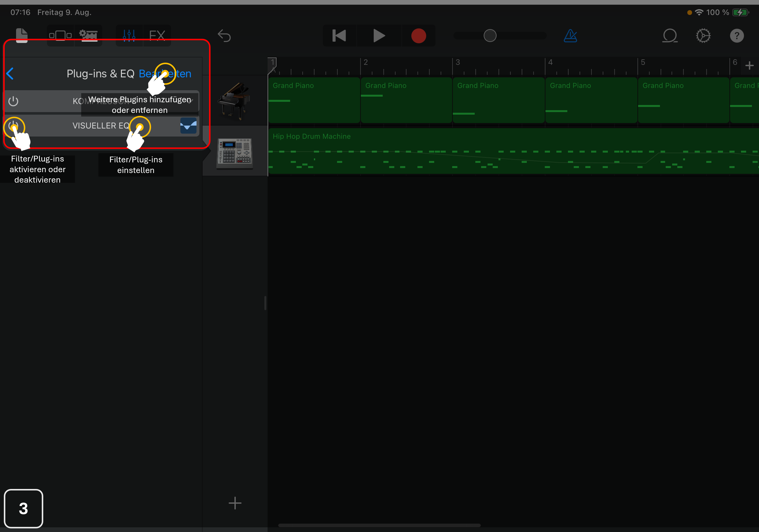This screenshot has height=532, width=759.
Task: Toggle the Visueller EQ power button
Action: click(x=13, y=125)
